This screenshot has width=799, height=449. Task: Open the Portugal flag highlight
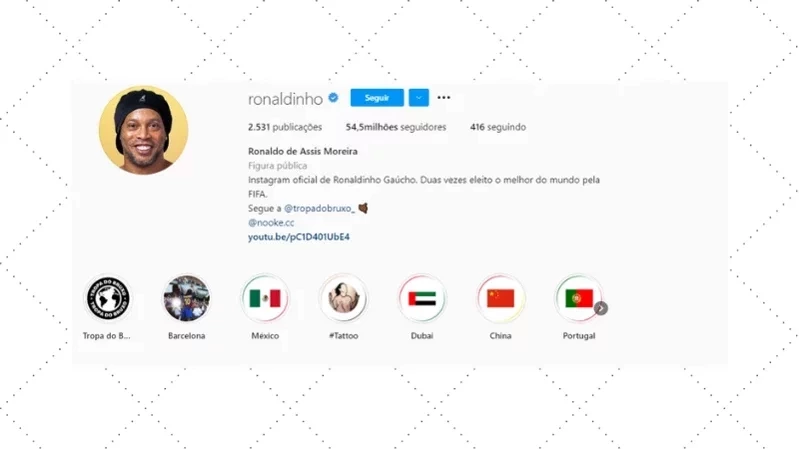(x=578, y=298)
